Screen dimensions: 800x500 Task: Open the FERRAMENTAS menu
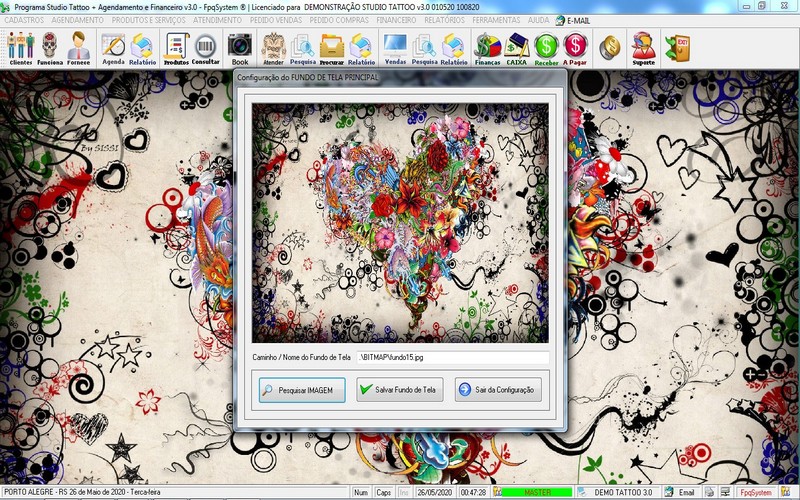(x=496, y=20)
